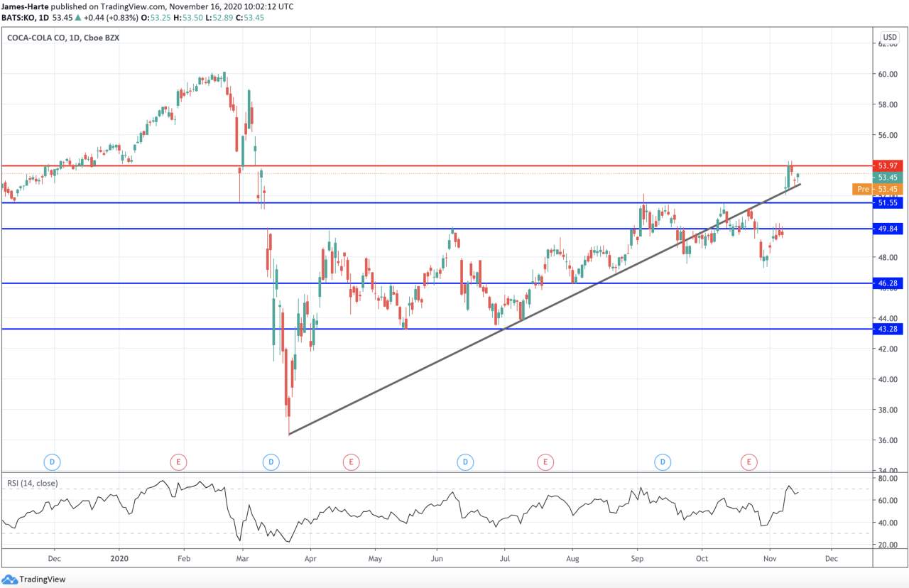This screenshot has width=909, height=588.
Task: Click the 80.00 RSI scale label
Action: click(888, 479)
